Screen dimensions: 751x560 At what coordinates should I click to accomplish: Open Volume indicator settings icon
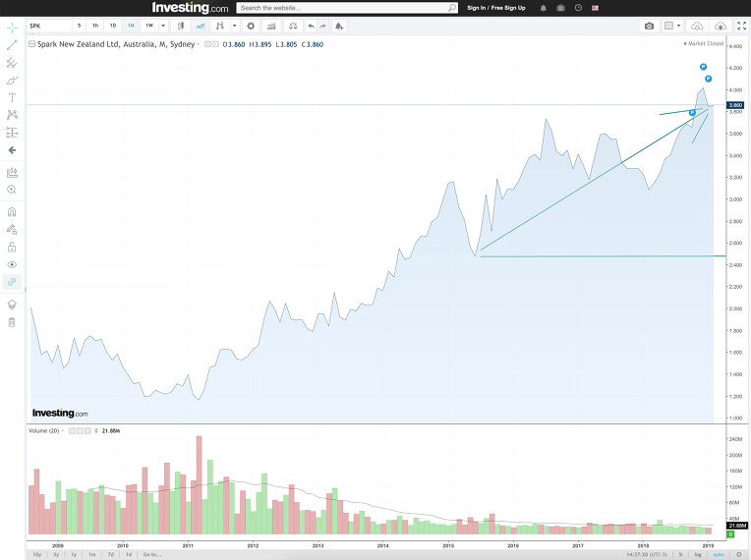pyautogui.click(x=80, y=430)
